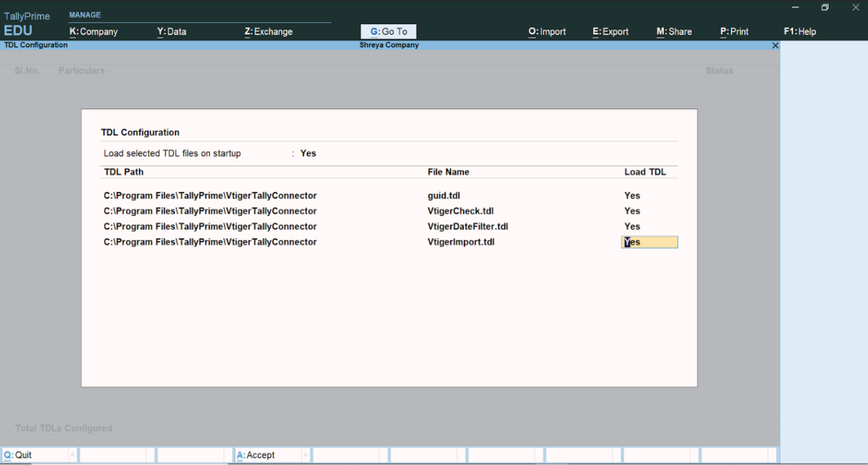
Task: Click the G: Go To button
Action: [x=388, y=31]
